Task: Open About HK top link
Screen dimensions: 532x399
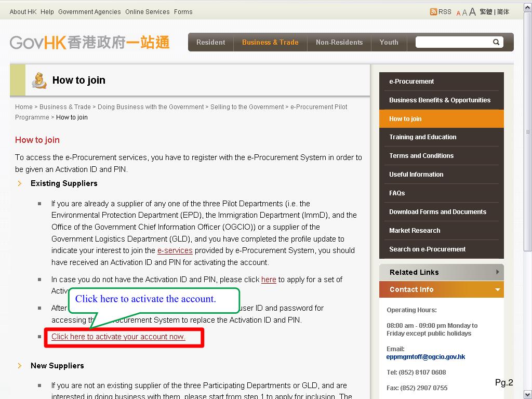Action: (23, 12)
